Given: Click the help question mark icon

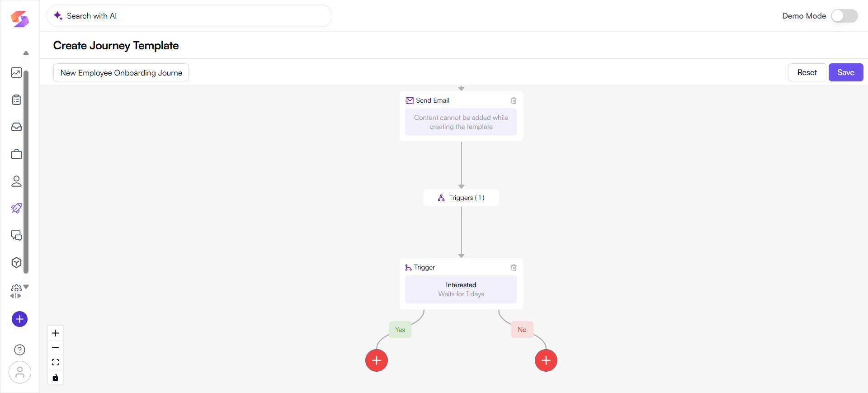Looking at the screenshot, I should (19, 350).
